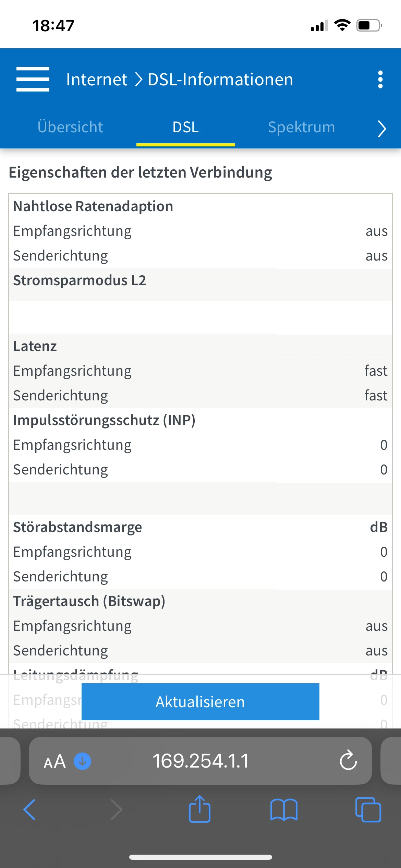Tap the home indicator bar
The image size is (401, 868).
[x=200, y=857]
